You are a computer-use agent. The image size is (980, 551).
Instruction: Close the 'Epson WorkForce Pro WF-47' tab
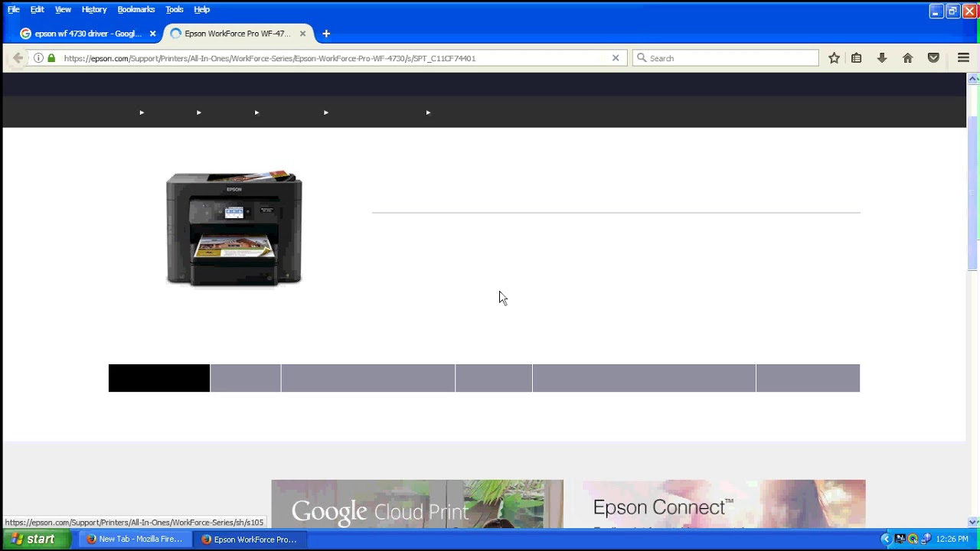[x=302, y=34]
